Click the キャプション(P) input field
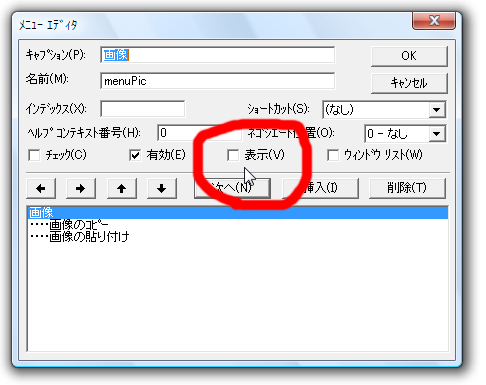The height and width of the screenshot is (385, 486). 217,55
